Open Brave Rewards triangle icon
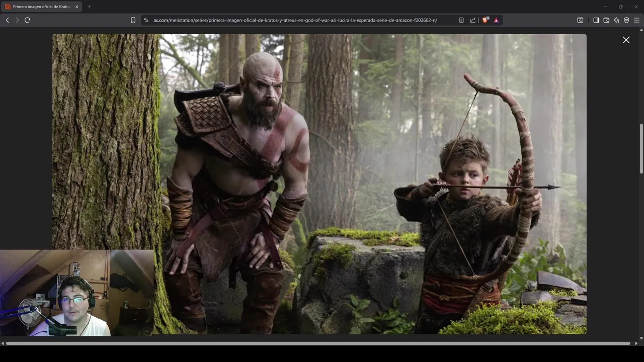Screen dimensions: 644x362 tap(496, 20)
